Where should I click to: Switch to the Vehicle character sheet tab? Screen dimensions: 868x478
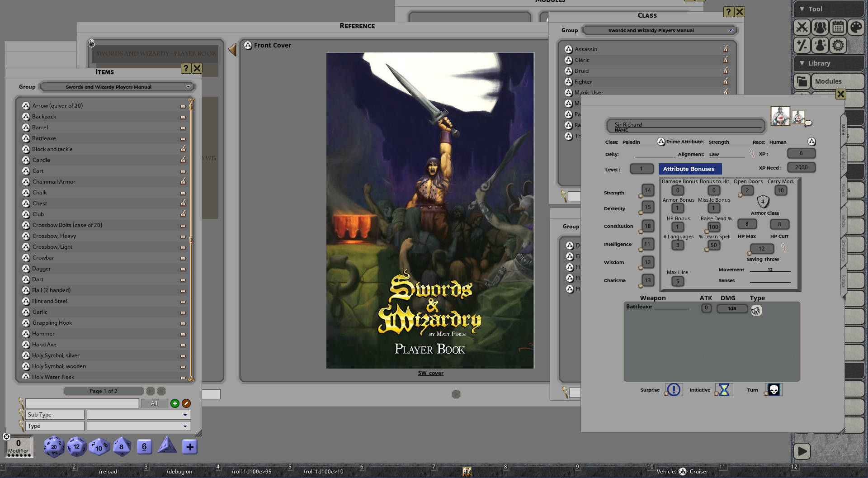tap(843, 221)
